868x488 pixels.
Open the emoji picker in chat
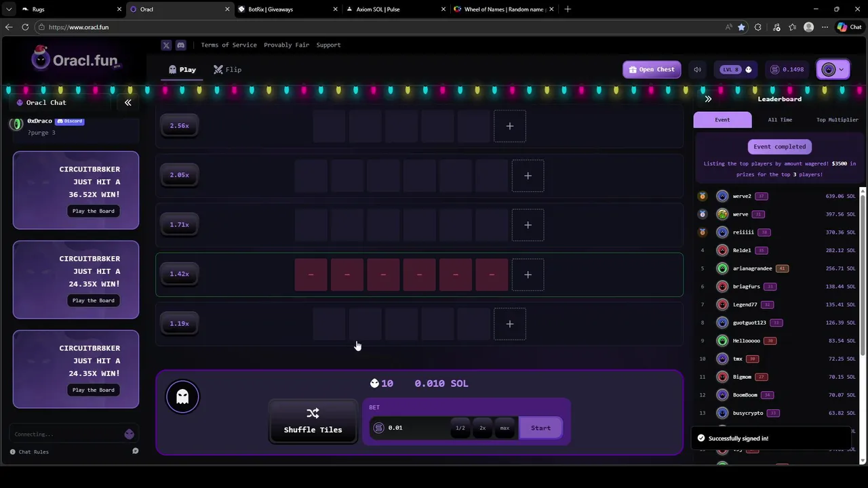tap(130, 434)
